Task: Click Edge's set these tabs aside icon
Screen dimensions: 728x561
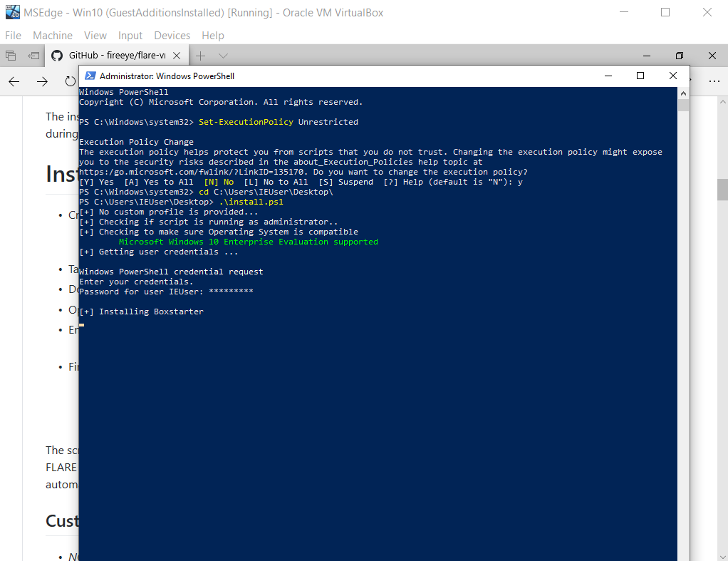Action: pos(33,56)
